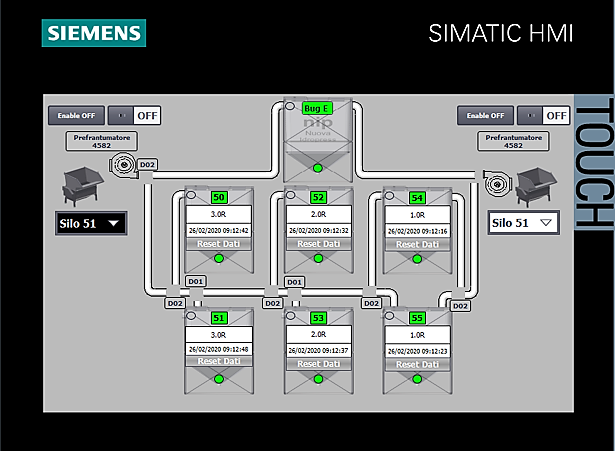Viewport: 615px width, 451px height.
Task: Click the left blower fan icon
Action: click(x=123, y=165)
